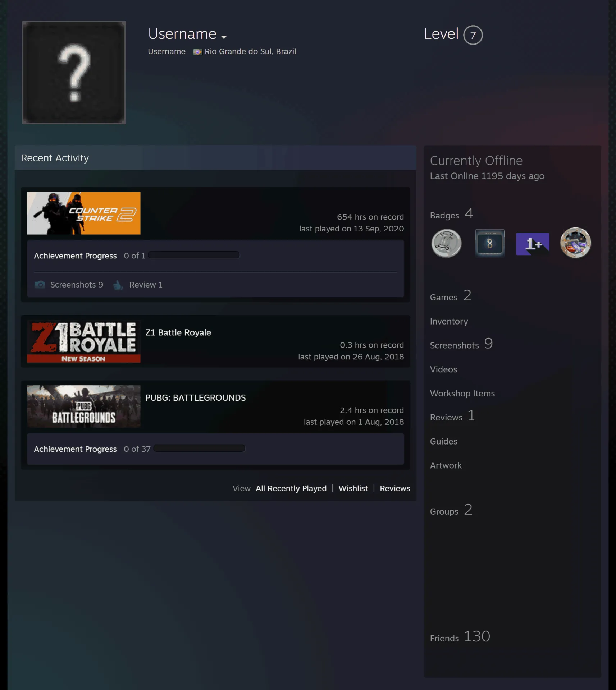View All Recently Played games
Image resolution: width=616 pixels, height=690 pixels.
(x=291, y=488)
